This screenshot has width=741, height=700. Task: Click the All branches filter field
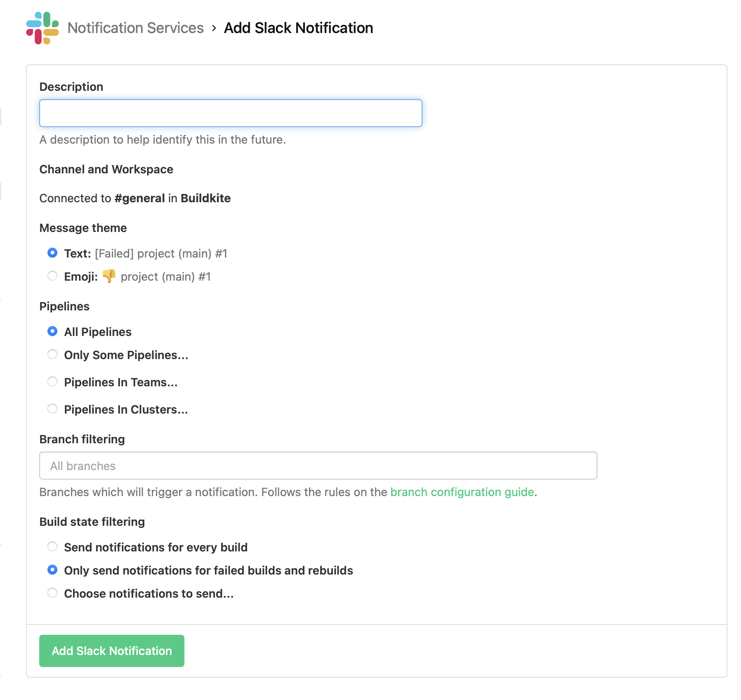coord(318,466)
